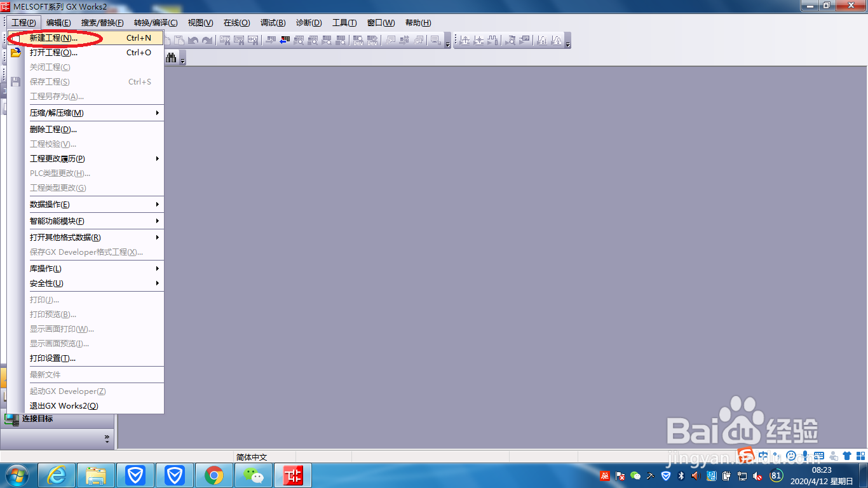Open WeChat from the taskbar

tap(254, 475)
